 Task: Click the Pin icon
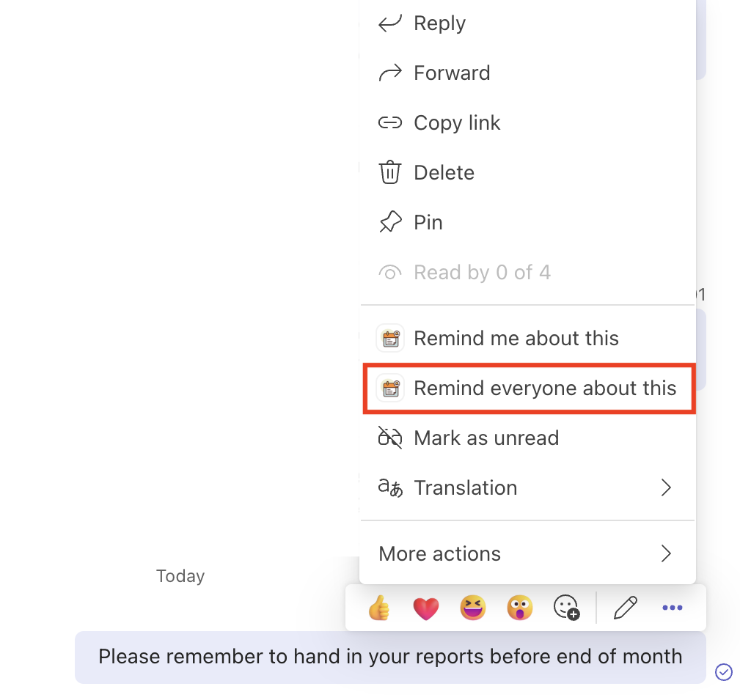coord(389,221)
